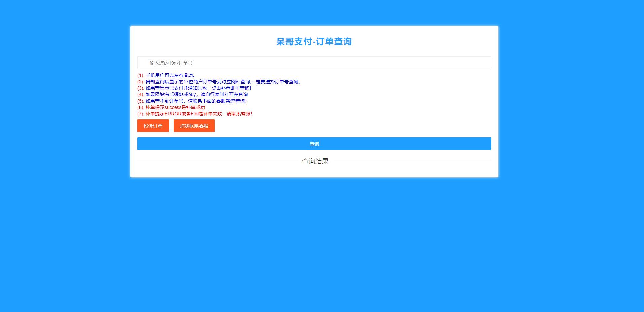Click the 查询结果 section heading
The height and width of the screenshot is (312, 644).
point(315,161)
